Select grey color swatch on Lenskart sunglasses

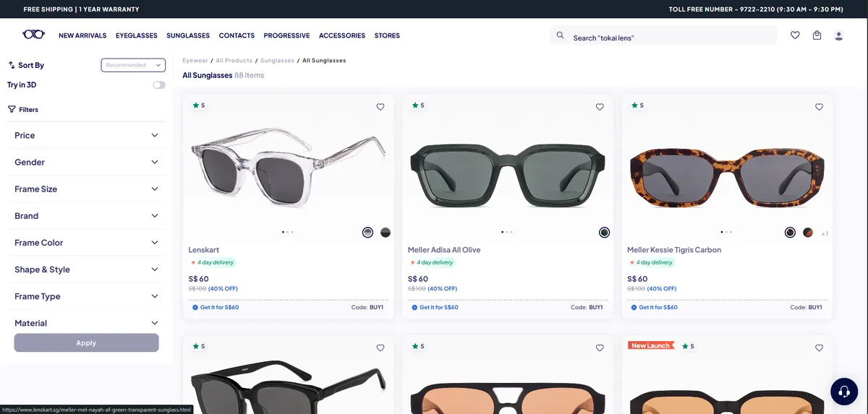[368, 233]
